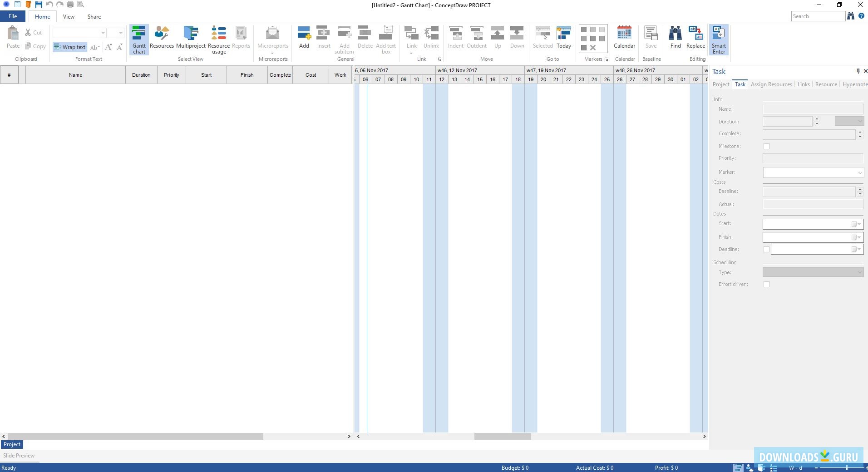Open the font name dropdown

point(103,33)
